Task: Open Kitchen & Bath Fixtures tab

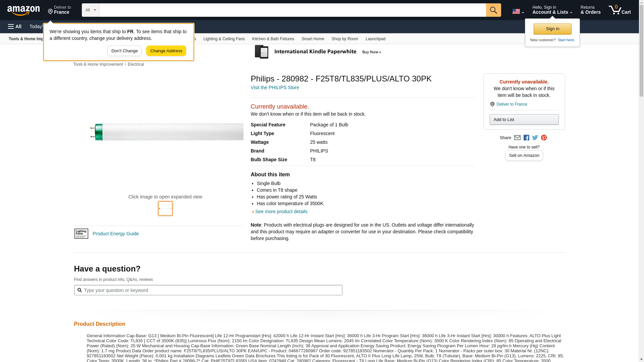Action: click(x=273, y=39)
